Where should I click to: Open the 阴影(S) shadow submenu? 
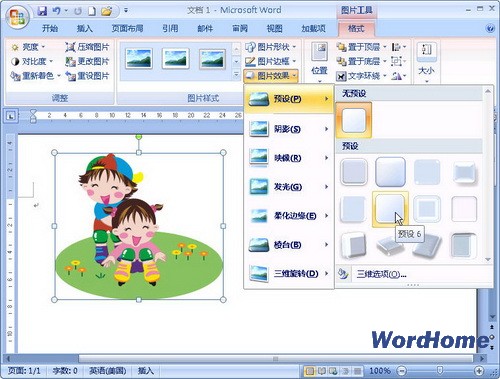pyautogui.click(x=289, y=129)
